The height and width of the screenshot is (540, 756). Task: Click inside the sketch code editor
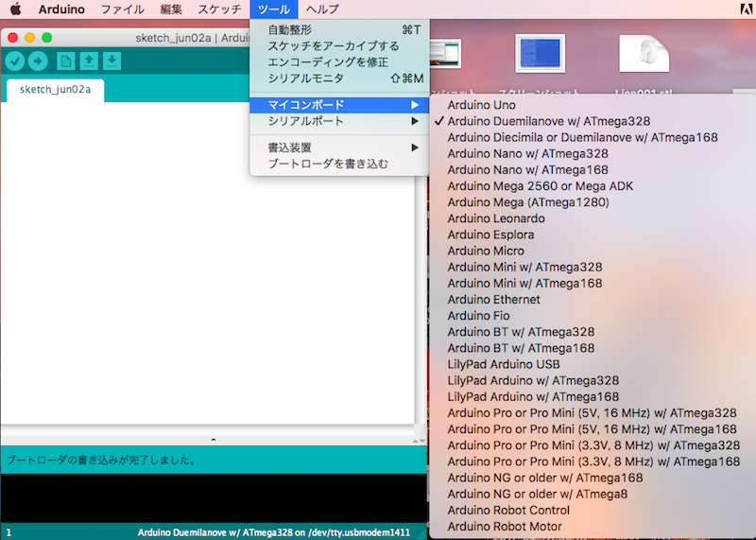click(x=207, y=263)
